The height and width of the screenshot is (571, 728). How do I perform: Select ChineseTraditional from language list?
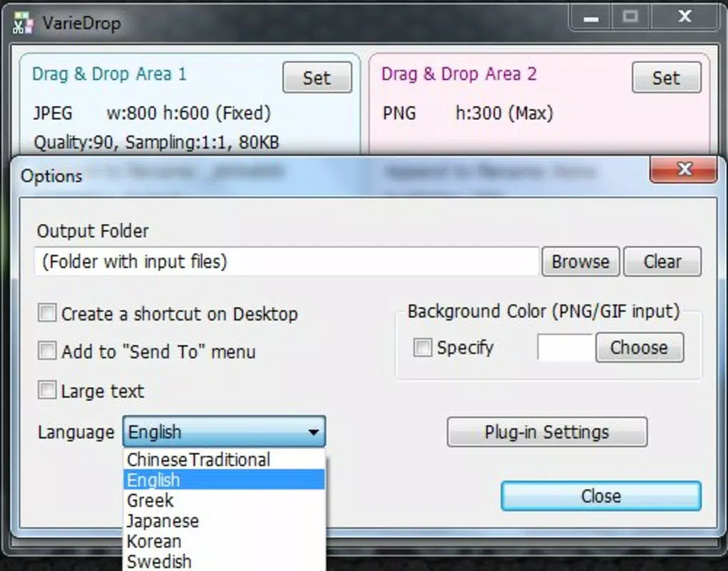tap(224, 460)
